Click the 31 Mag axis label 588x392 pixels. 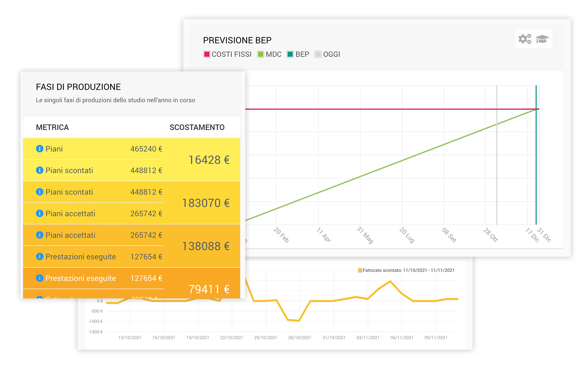365,235
